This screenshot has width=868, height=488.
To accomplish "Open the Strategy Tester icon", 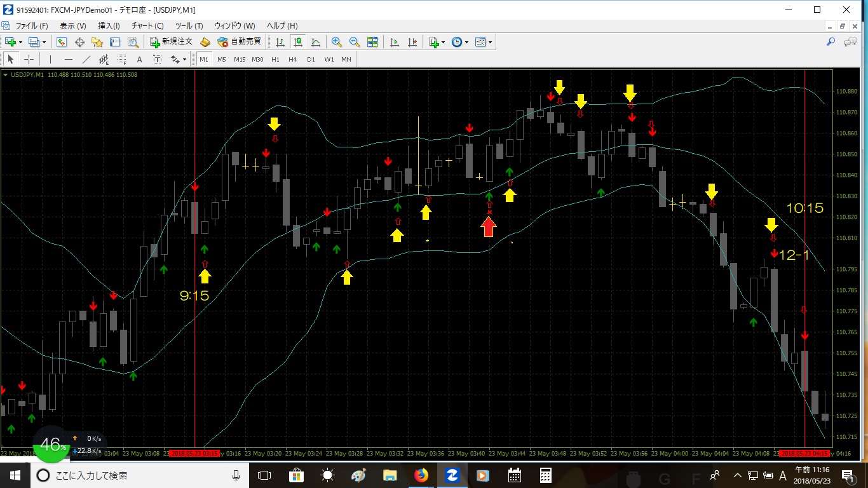I will click(x=133, y=42).
